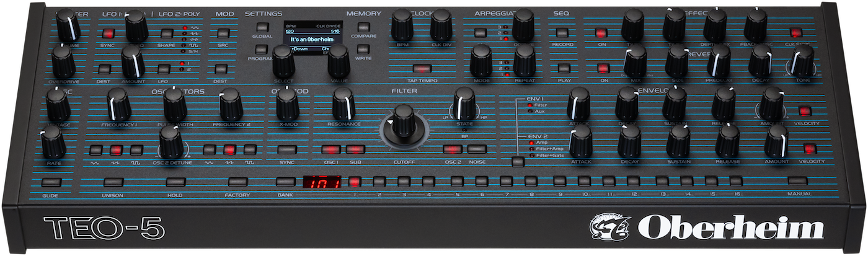Viewport: 868px width, 256px height.
Task: Enable the HOLD button
Action: [x=175, y=182]
